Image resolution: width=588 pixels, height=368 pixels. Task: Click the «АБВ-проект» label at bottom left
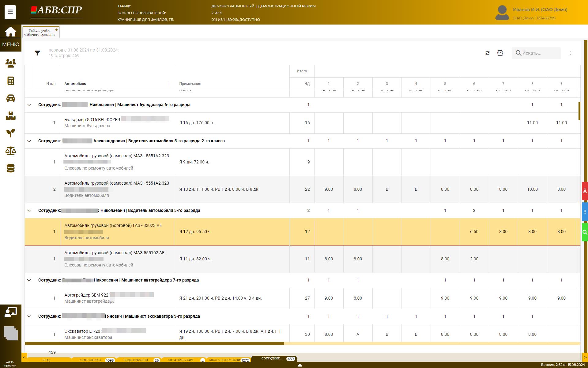point(10,364)
